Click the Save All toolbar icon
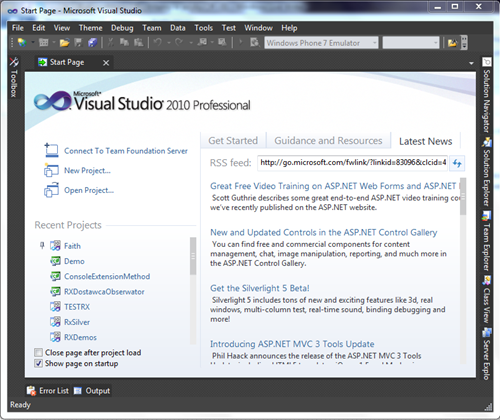500x420 pixels. [93, 42]
